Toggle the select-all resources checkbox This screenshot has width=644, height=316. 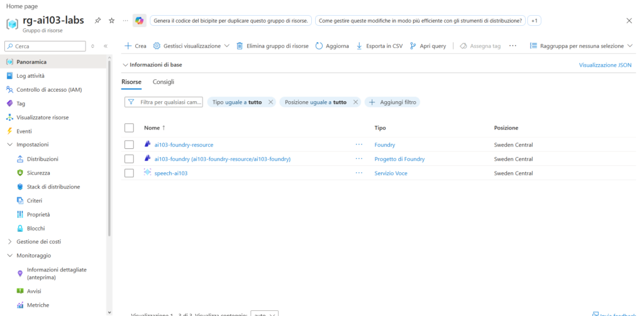[130, 128]
